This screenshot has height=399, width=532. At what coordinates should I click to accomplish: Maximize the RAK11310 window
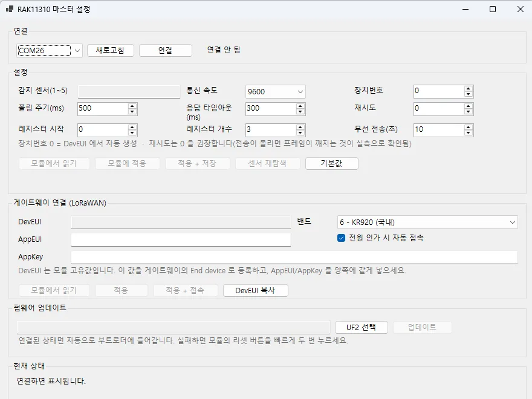click(x=493, y=9)
